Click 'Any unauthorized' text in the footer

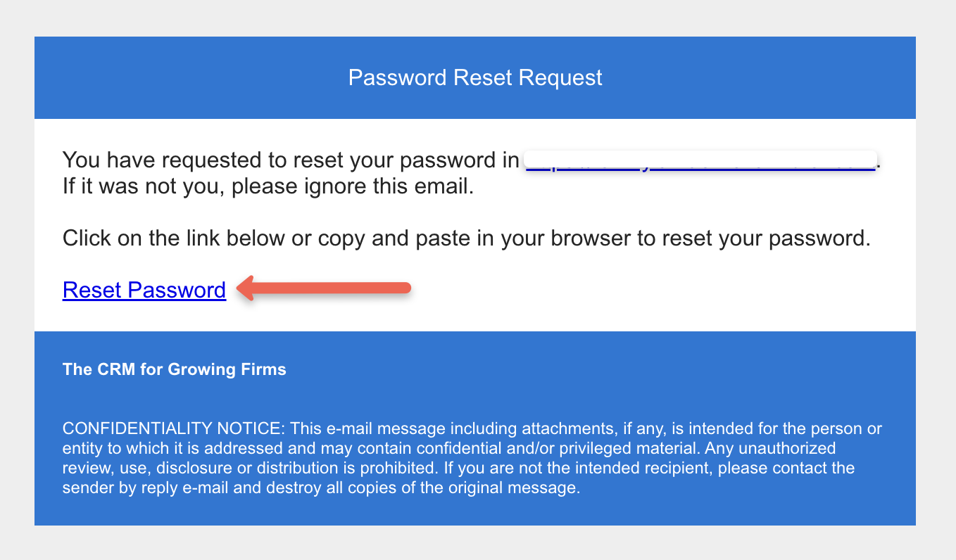[770, 448]
